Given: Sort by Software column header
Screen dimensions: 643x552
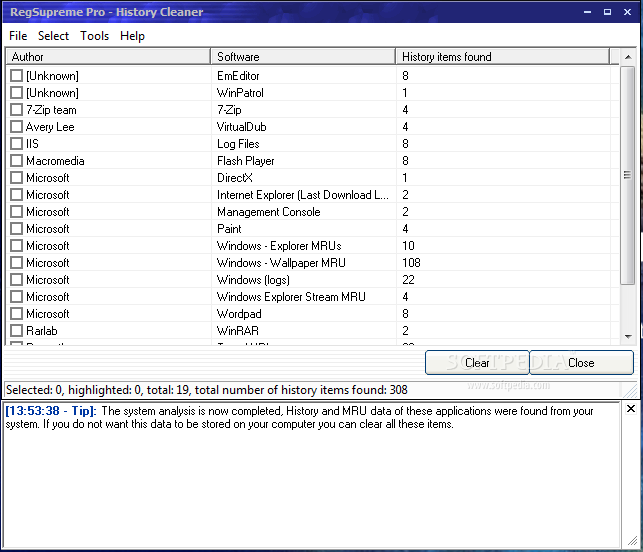Looking at the screenshot, I should pyautogui.click(x=303, y=57).
